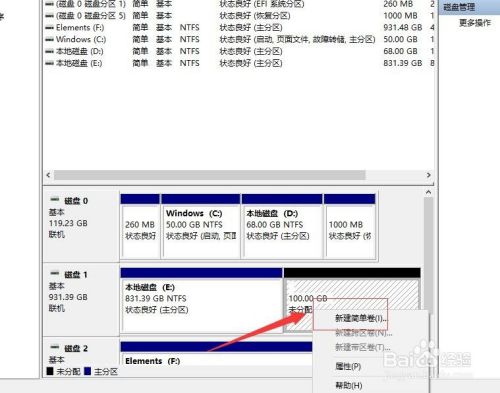This screenshot has height=393, width=500.
Task: Select the Elements (F:) volume row icon
Action: pos(49,28)
